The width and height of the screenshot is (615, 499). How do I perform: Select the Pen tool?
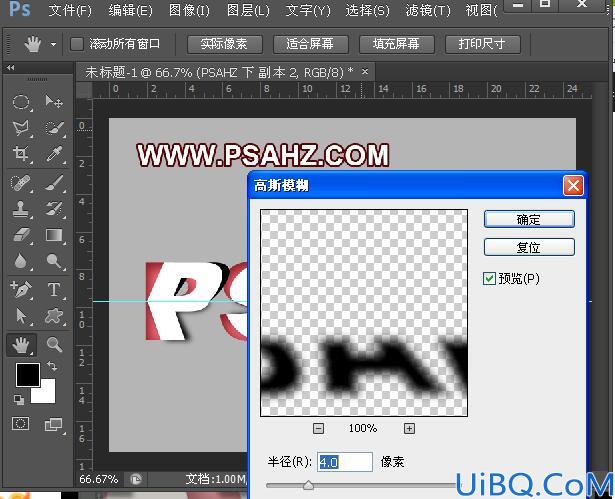click(x=21, y=290)
